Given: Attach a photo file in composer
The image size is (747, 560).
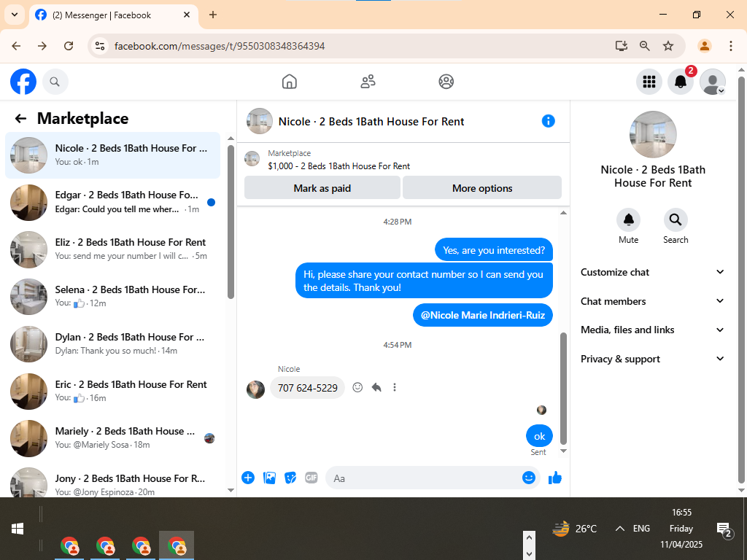Looking at the screenshot, I should coord(269,478).
